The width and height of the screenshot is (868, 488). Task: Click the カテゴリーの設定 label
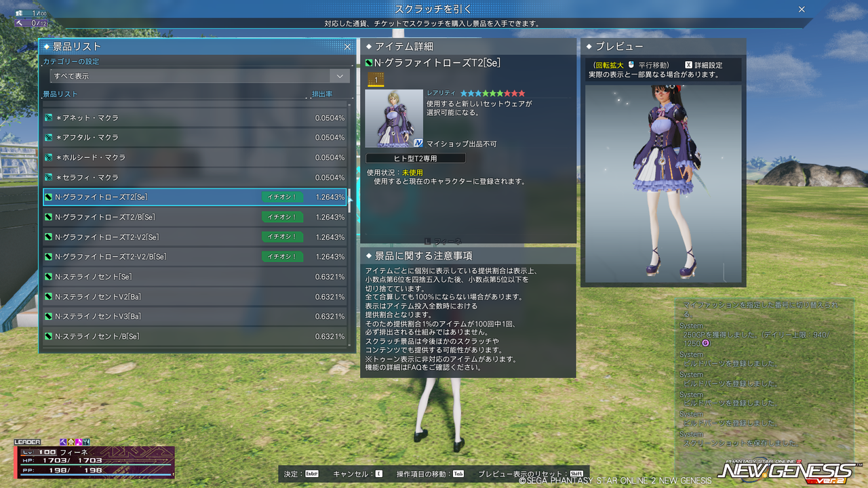coord(71,62)
